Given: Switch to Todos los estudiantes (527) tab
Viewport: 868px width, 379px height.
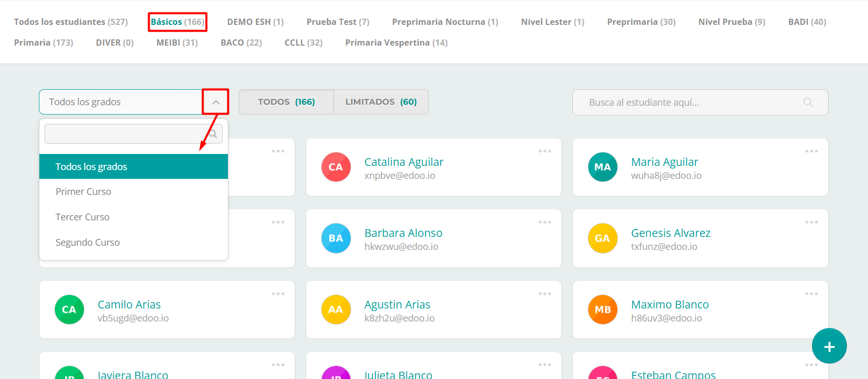Looking at the screenshot, I should point(71,22).
